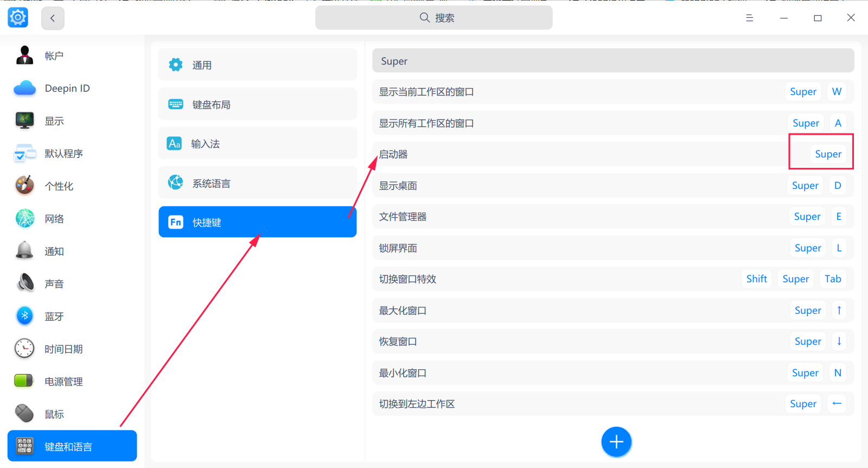This screenshot has width=868, height=468.
Task: Click the Super key chip for 启动器
Action: [828, 154]
